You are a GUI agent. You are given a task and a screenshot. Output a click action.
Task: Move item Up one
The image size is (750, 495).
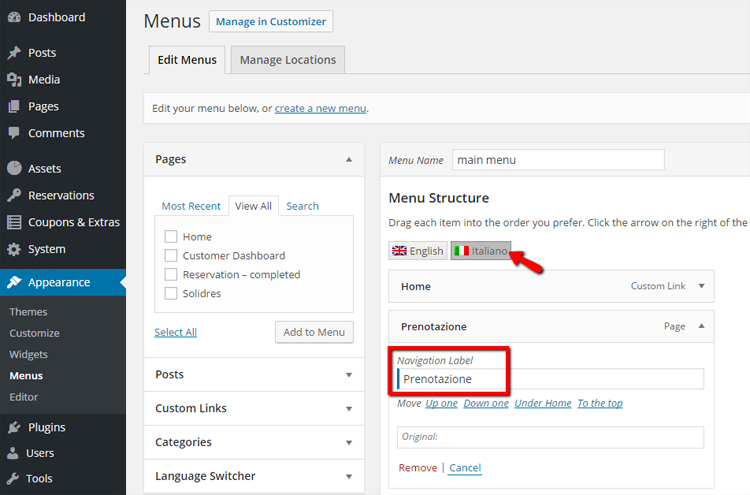(441, 403)
